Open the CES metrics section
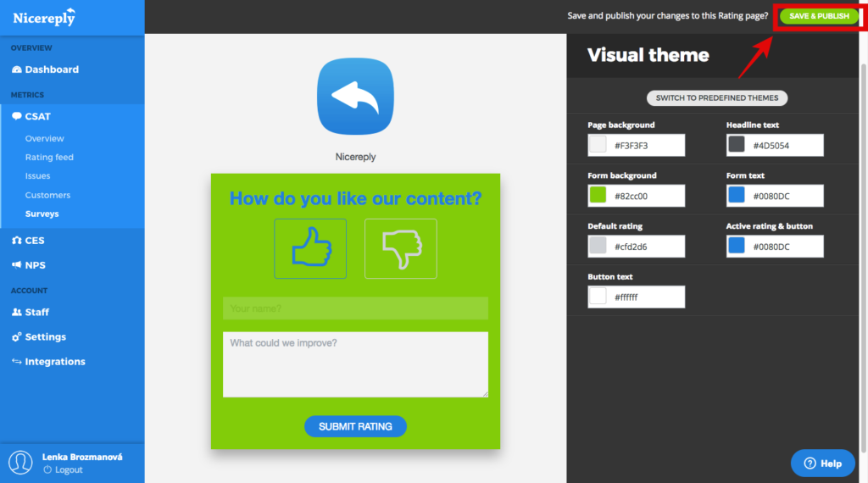Viewport: 868px width, 483px height. point(34,241)
